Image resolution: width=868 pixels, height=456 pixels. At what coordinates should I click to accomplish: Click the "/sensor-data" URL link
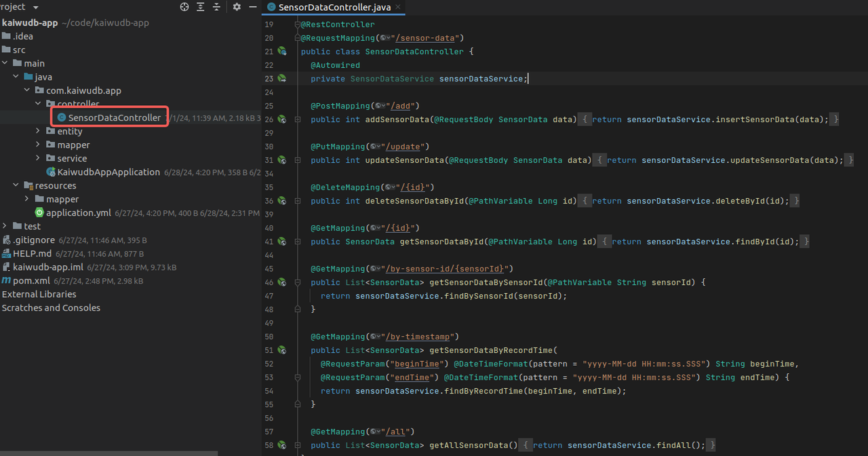[x=425, y=38]
